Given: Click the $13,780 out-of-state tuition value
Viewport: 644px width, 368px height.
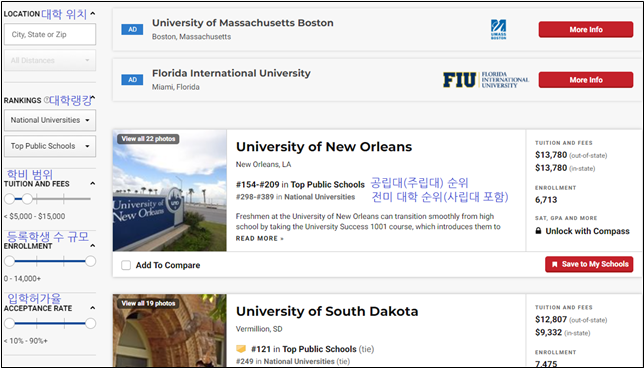Looking at the screenshot, I should pos(551,155).
